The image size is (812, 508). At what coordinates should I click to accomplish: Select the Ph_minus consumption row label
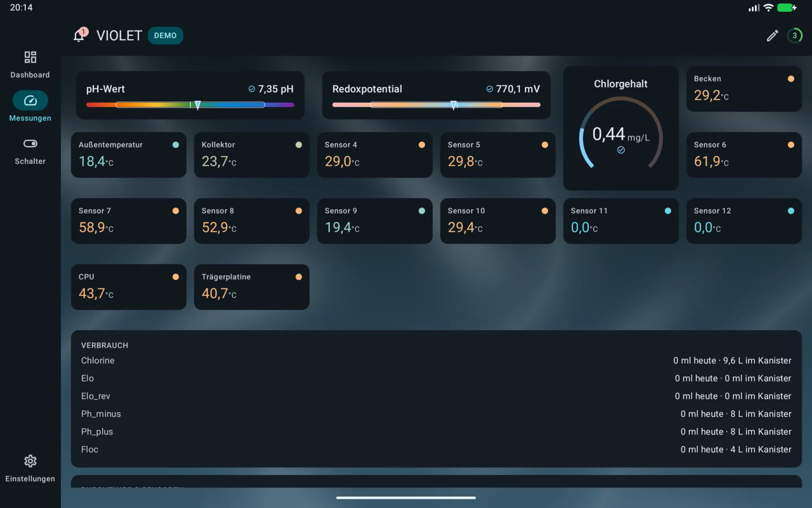[101, 414]
